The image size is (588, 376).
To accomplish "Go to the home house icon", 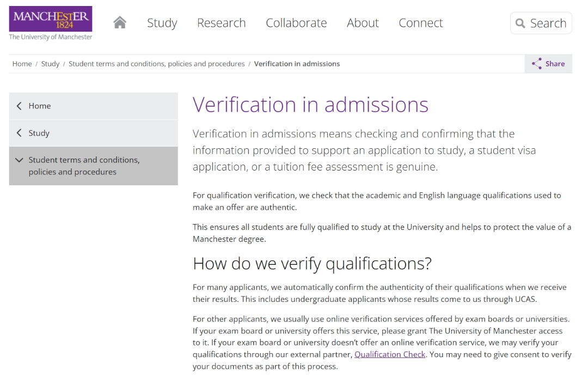I will [120, 22].
